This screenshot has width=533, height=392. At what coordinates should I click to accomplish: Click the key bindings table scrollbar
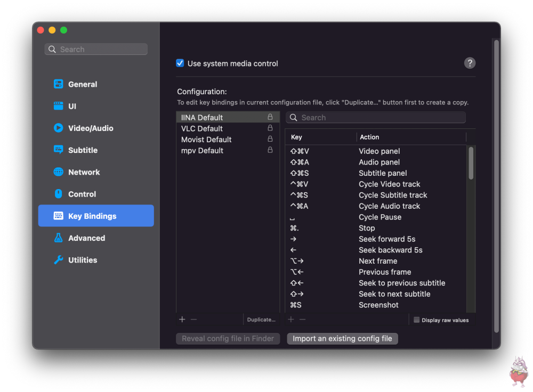pos(471,163)
